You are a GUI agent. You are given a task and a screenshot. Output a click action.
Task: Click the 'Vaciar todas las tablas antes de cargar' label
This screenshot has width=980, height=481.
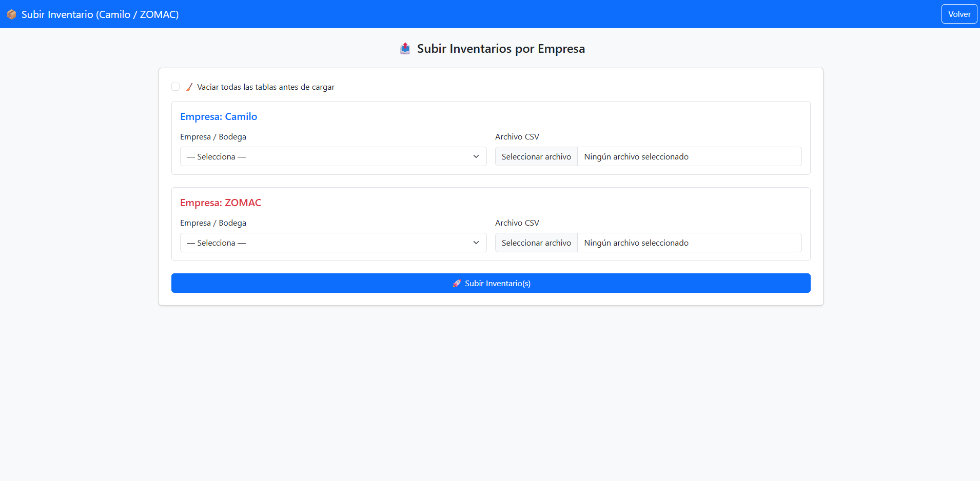[x=265, y=87]
